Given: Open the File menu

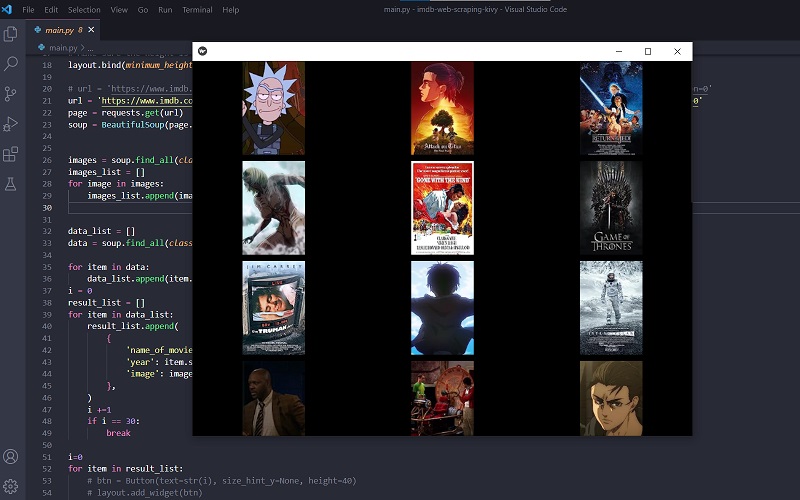Looking at the screenshot, I should tap(28, 10).
